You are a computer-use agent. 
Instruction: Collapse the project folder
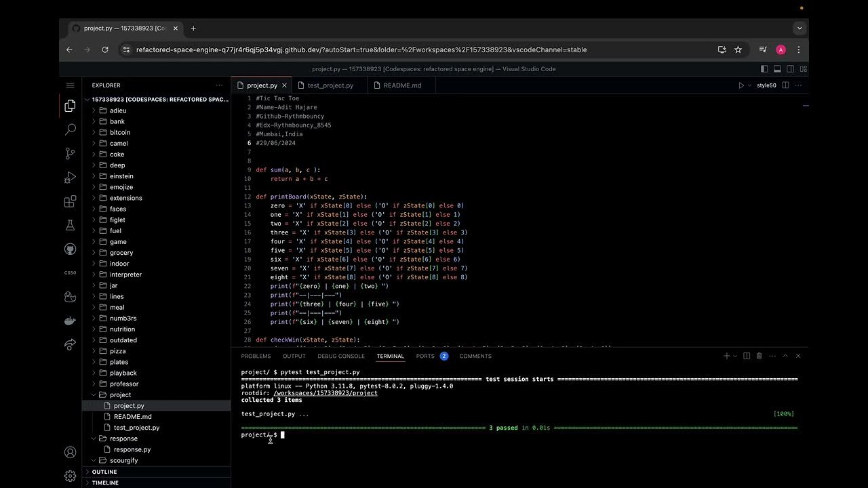tap(94, 394)
